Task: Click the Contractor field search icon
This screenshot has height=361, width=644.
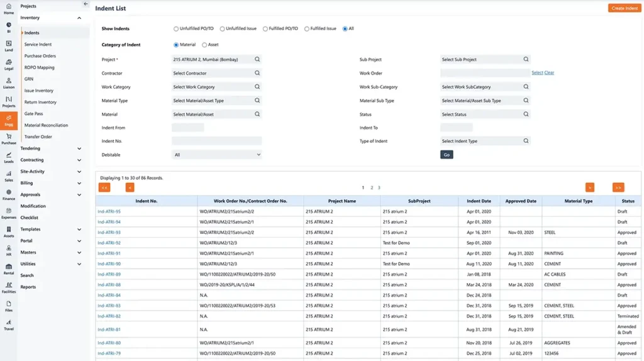Action: pos(257,73)
